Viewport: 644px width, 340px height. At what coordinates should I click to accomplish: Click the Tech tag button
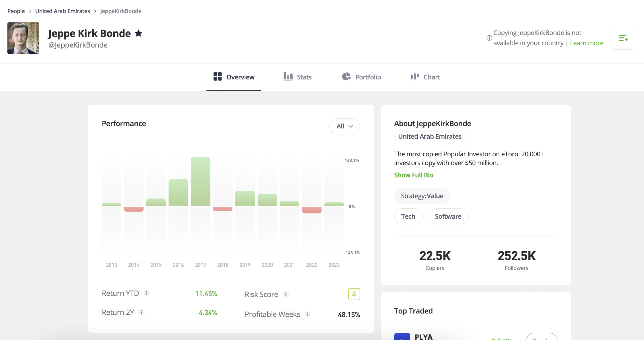coord(408,216)
